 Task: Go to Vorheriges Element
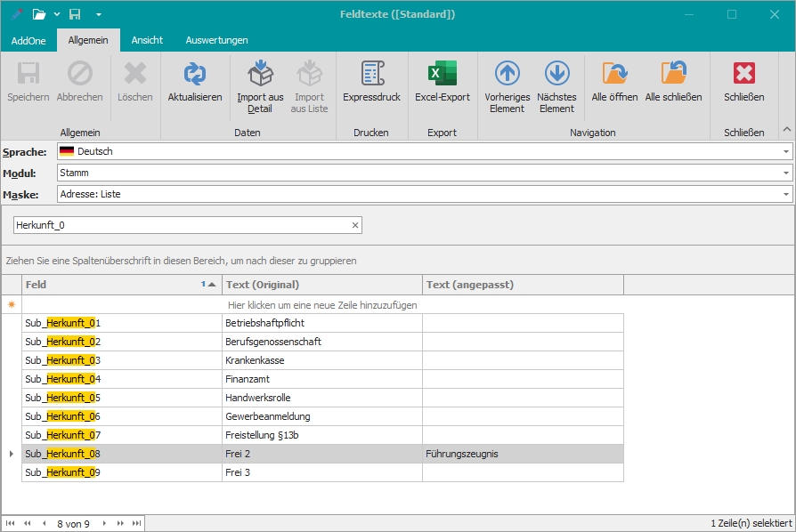[x=507, y=74]
